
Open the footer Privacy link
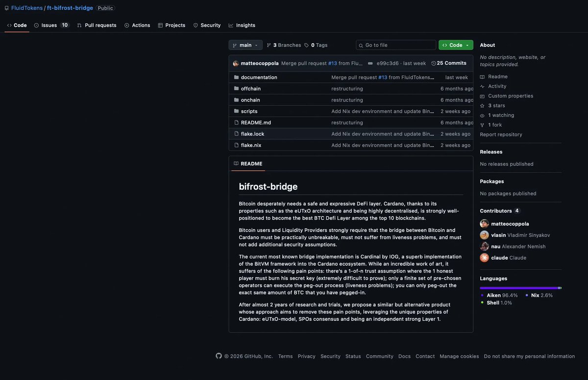point(307,356)
